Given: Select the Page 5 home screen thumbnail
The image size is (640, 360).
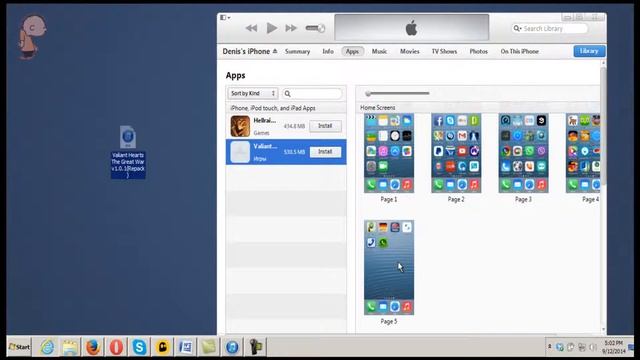Looking at the screenshot, I should point(389,267).
